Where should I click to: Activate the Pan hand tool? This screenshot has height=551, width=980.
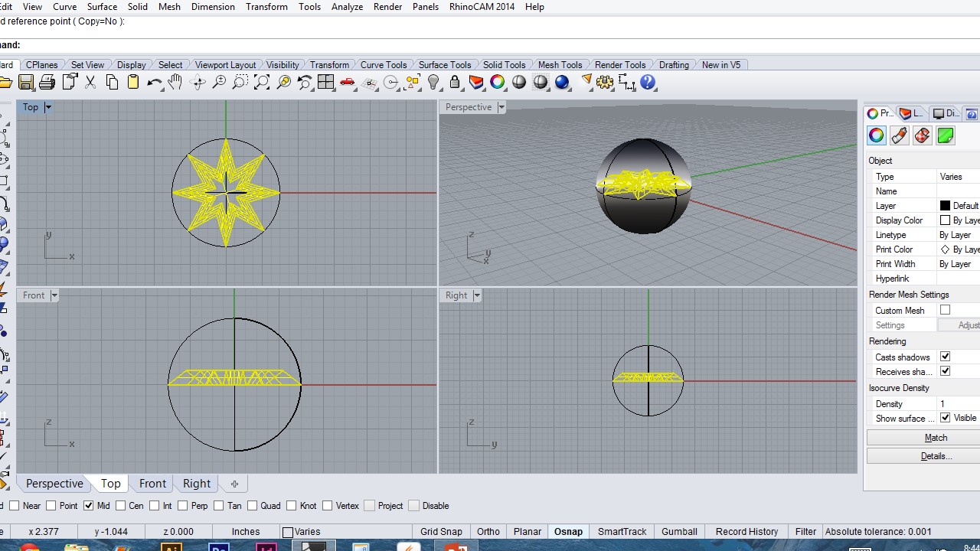click(x=176, y=82)
